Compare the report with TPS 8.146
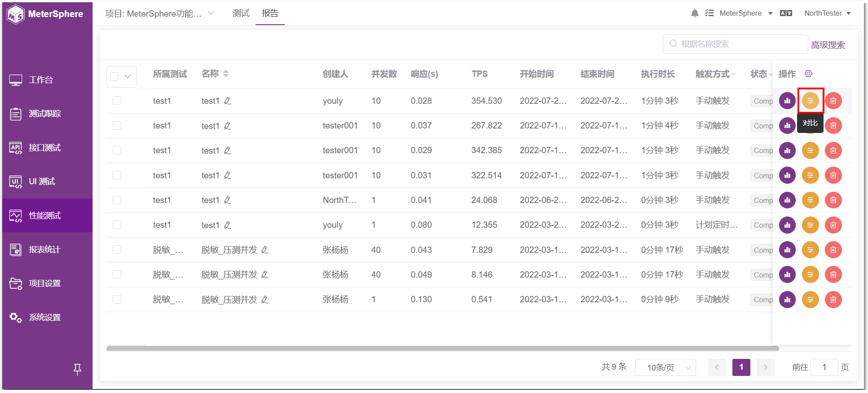868x393 pixels. 811,274
